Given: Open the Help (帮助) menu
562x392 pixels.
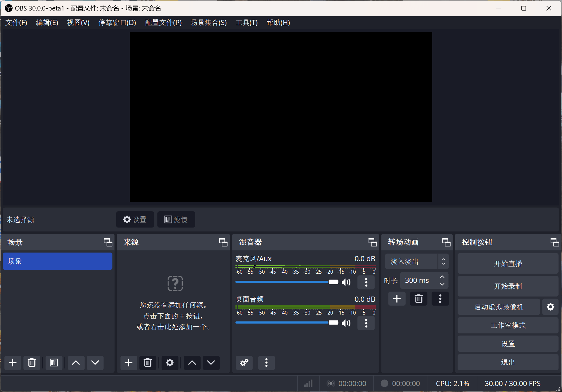Looking at the screenshot, I should [x=278, y=23].
